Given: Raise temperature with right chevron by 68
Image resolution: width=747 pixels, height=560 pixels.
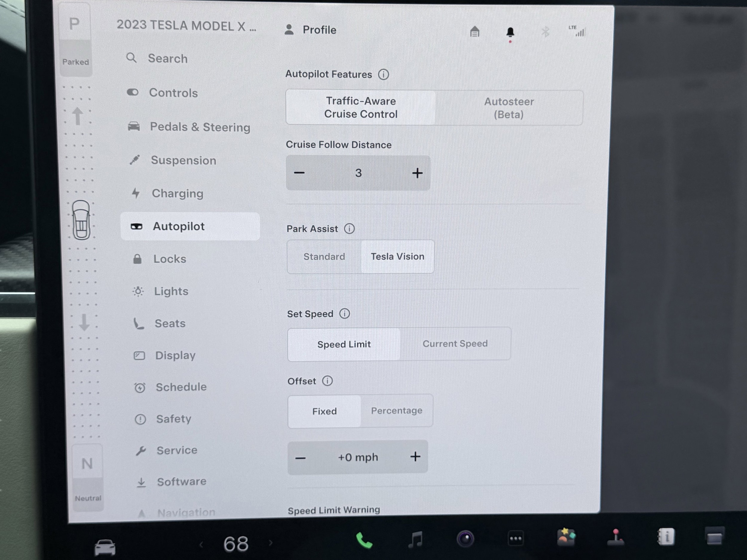Looking at the screenshot, I should [270, 543].
